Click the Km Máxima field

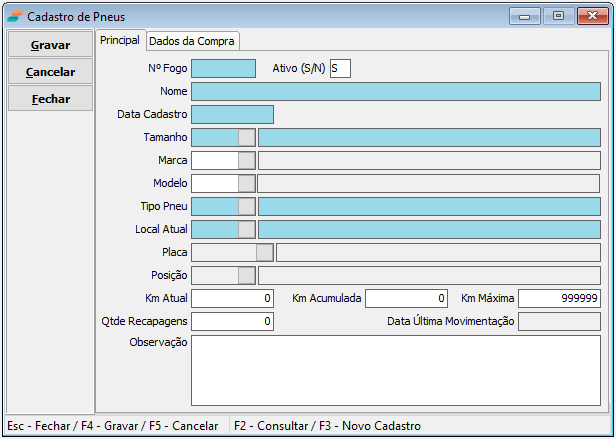point(559,298)
